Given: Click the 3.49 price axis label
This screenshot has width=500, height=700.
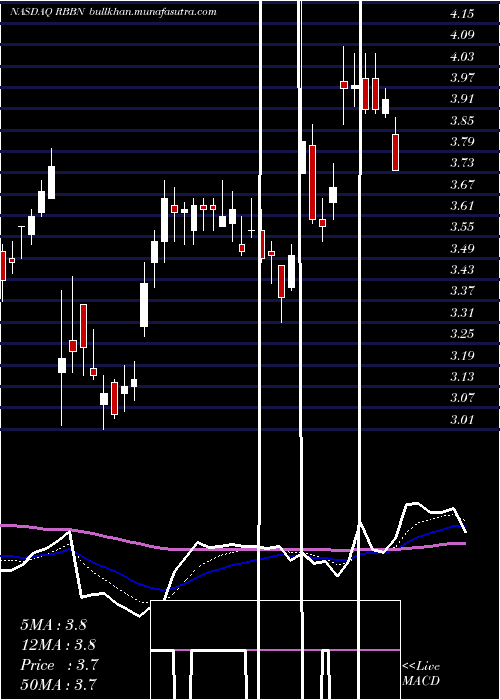Looking at the screenshot, I should click(462, 249).
